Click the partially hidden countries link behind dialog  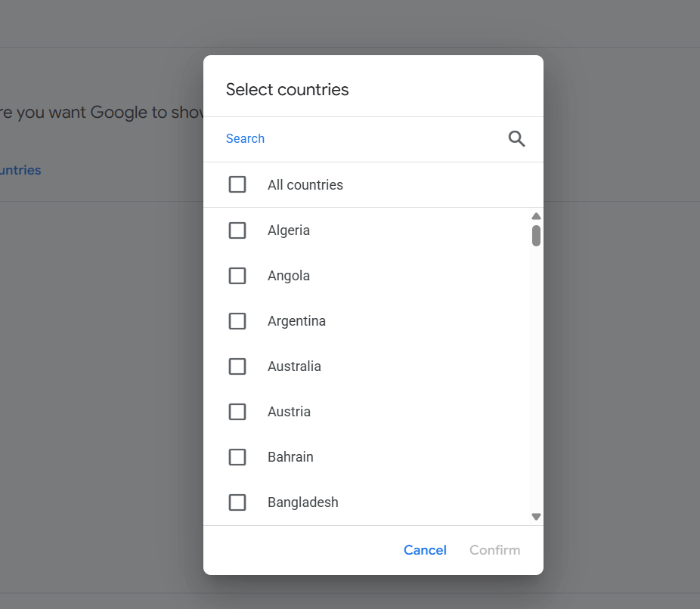coord(20,170)
